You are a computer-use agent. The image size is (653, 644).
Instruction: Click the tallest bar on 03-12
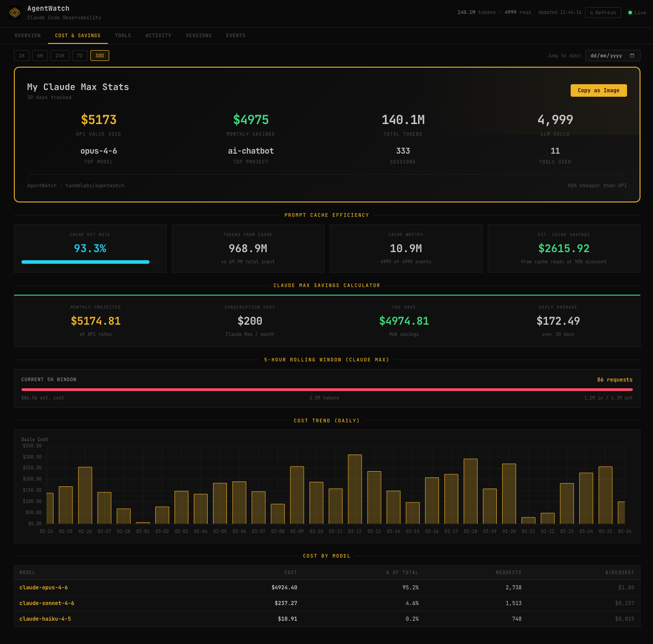[354, 488]
